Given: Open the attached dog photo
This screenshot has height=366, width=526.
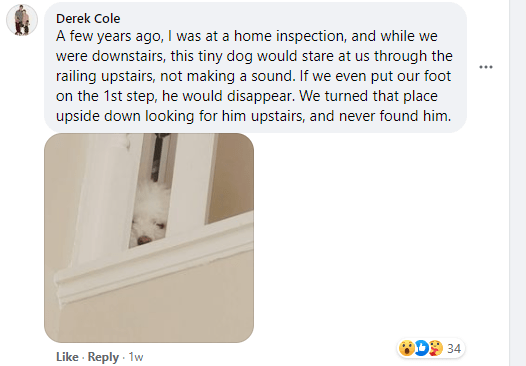Looking at the screenshot, I should click(149, 238).
